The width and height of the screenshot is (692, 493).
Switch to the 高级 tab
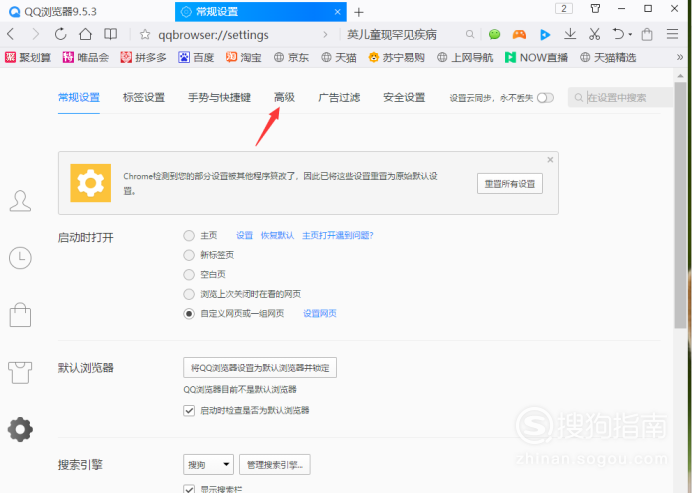click(284, 98)
